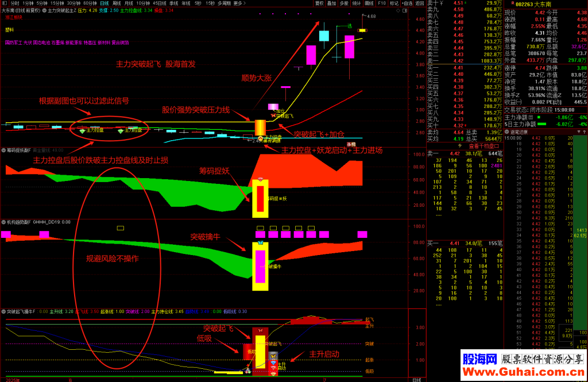Click the 主力净额 detail icon
This screenshot has width=588, height=382.
tap(531, 117)
